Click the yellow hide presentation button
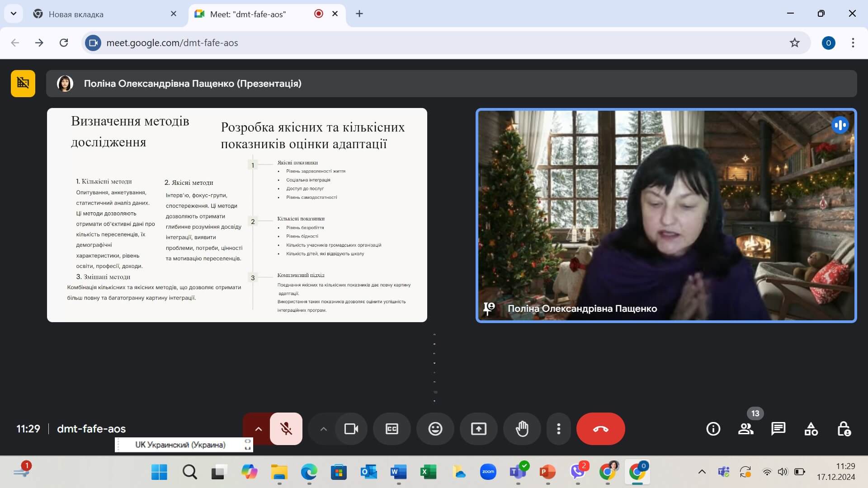This screenshot has height=488, width=868. pos(23,84)
